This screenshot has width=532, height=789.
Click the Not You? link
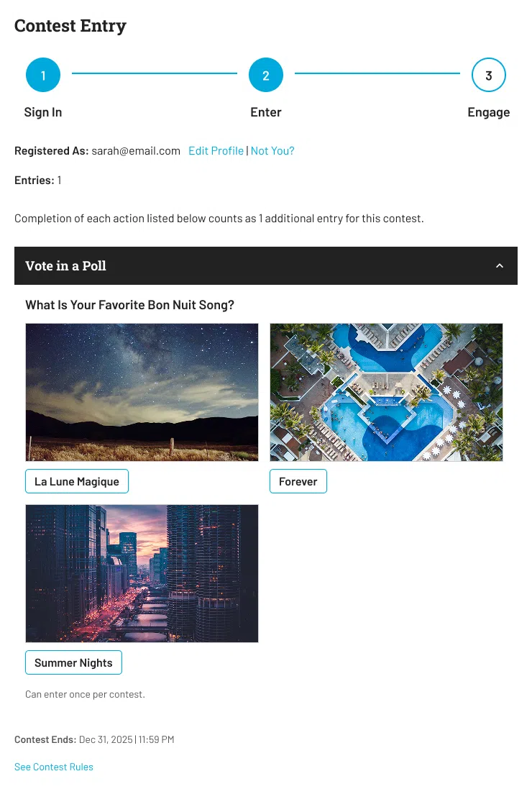tap(272, 151)
